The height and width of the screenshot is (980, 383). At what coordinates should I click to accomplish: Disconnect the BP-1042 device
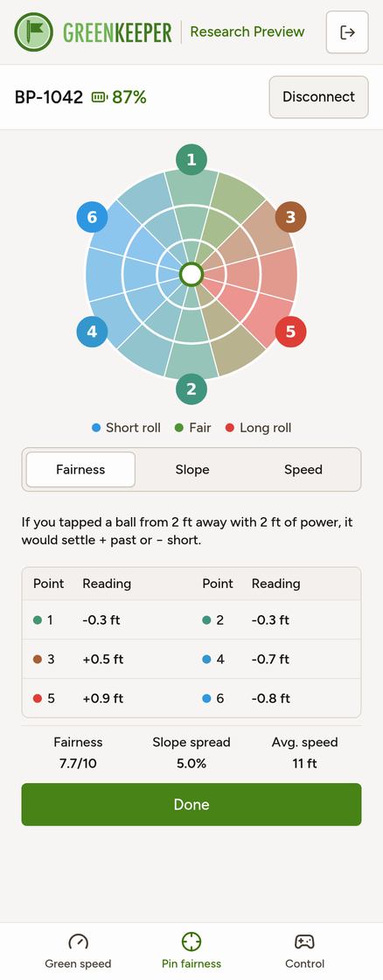pyautogui.click(x=318, y=97)
